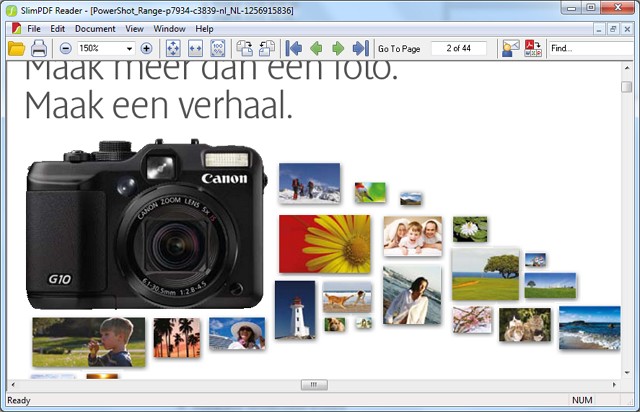The height and width of the screenshot is (412, 640).
Task: Click the SlimPDF document icon in menu bar
Action: tap(16, 29)
